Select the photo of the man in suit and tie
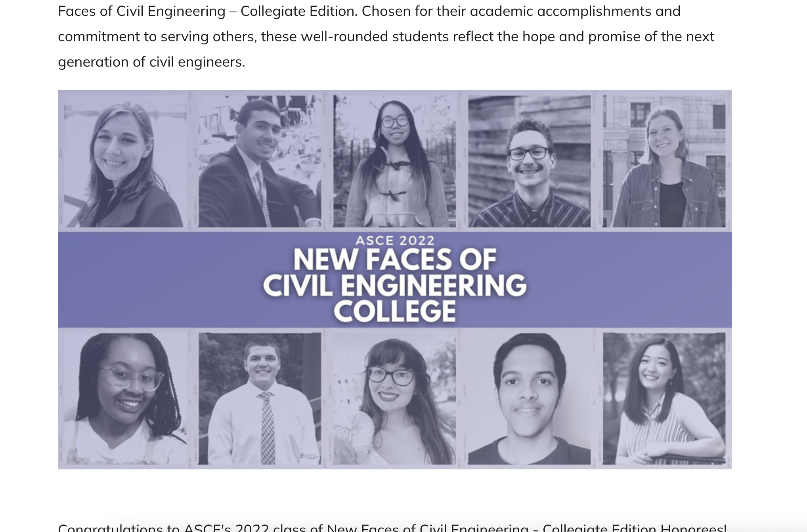The image size is (807, 532). click(260, 161)
